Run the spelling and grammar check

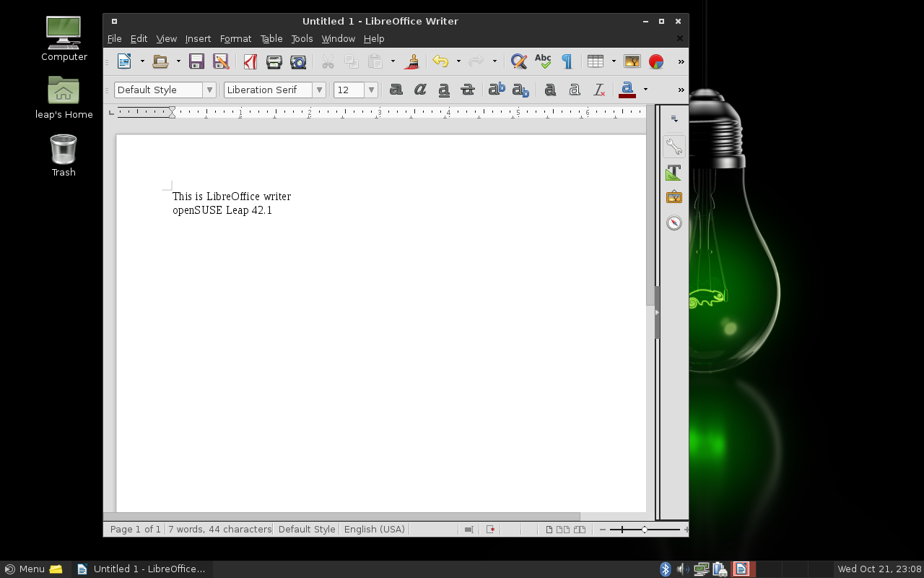point(543,61)
